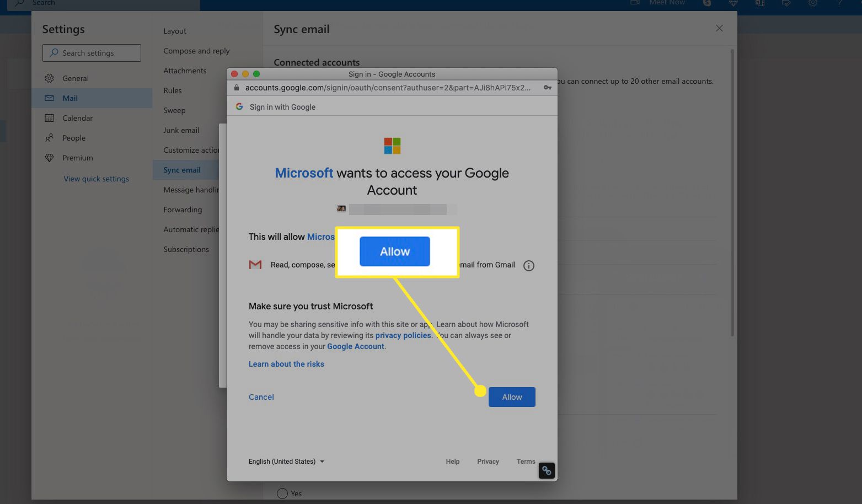Click the address bar URL field

tap(388, 88)
